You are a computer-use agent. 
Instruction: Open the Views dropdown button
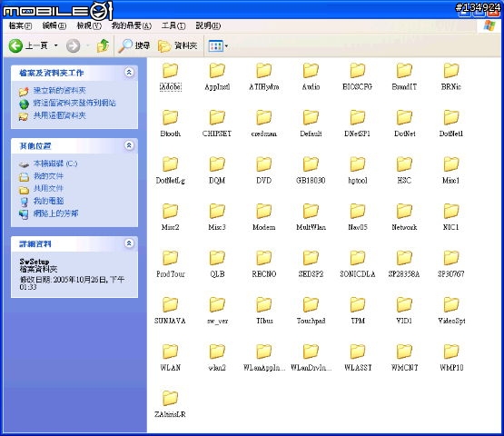tap(218, 46)
